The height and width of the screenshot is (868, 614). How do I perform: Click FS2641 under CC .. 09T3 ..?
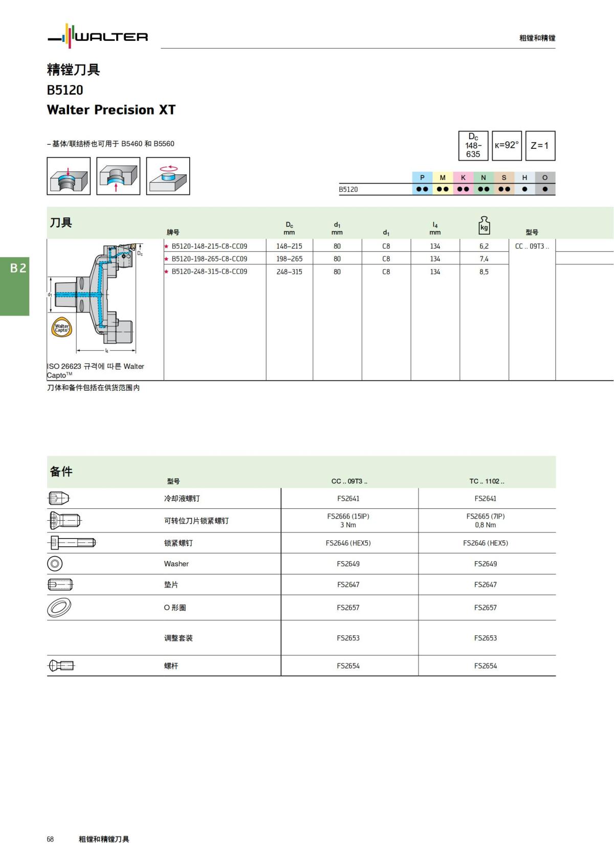pos(348,498)
